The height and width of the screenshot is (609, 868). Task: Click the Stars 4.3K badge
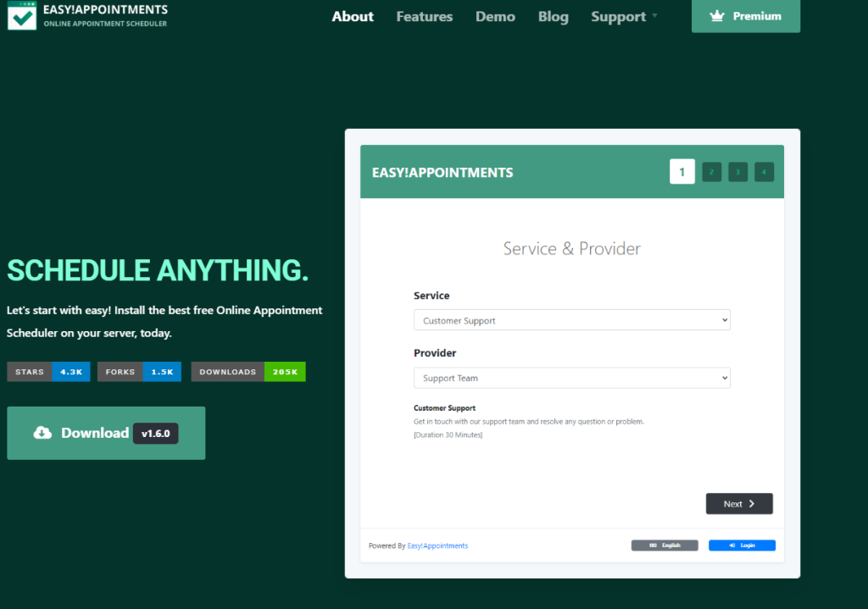pyautogui.click(x=48, y=372)
